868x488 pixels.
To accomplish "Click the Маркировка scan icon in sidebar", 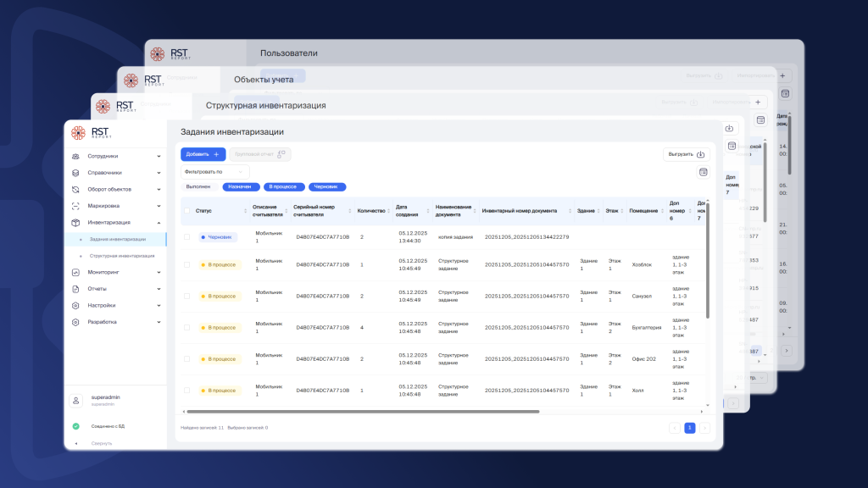I will 75,206.
